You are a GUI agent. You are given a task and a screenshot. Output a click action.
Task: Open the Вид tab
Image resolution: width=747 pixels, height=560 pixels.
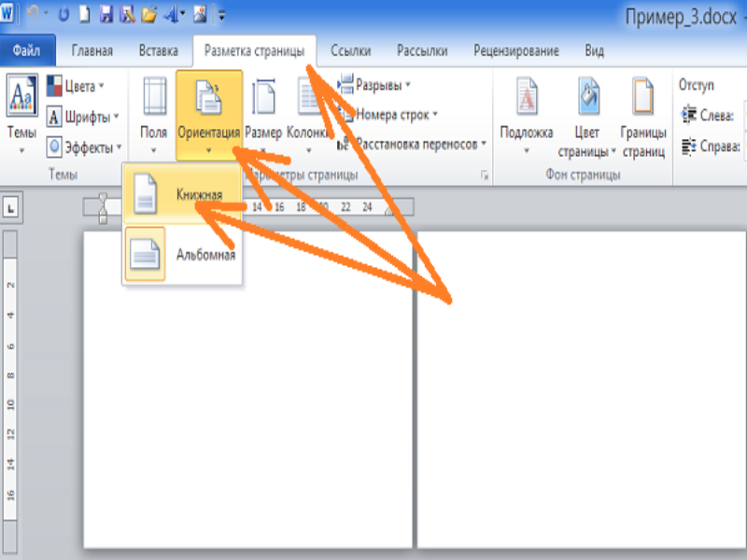click(x=594, y=50)
